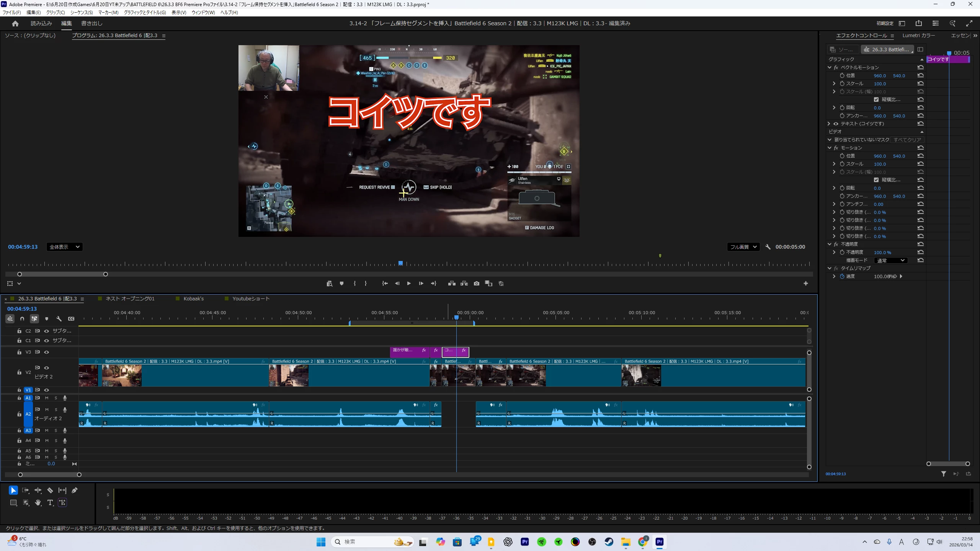Open the フル画質 playback resolution dropdown
Image resolution: width=980 pixels, height=551 pixels.
coord(743,247)
